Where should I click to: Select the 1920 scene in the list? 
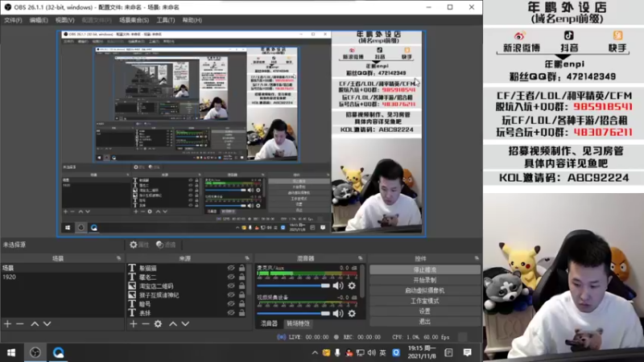tap(63, 277)
